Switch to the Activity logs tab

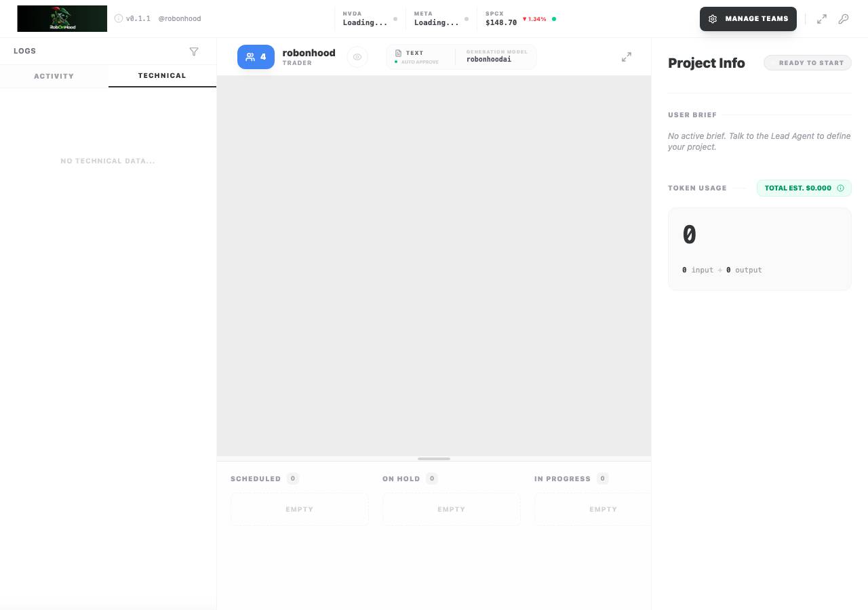(54, 76)
